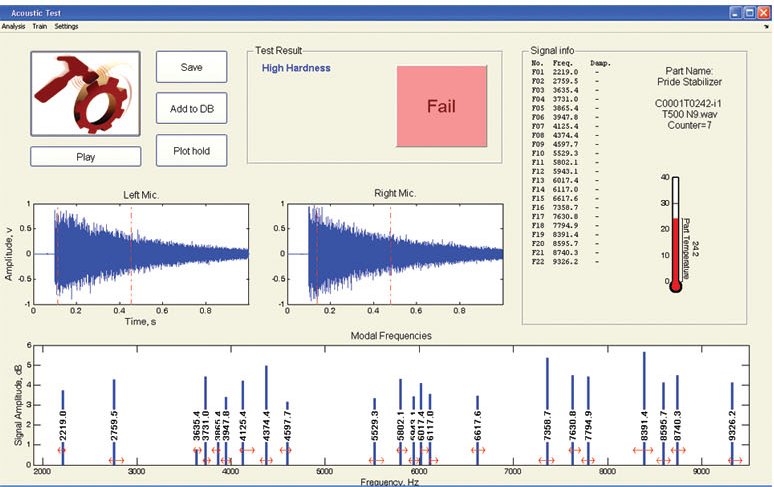Click the Play button

[x=85, y=157]
